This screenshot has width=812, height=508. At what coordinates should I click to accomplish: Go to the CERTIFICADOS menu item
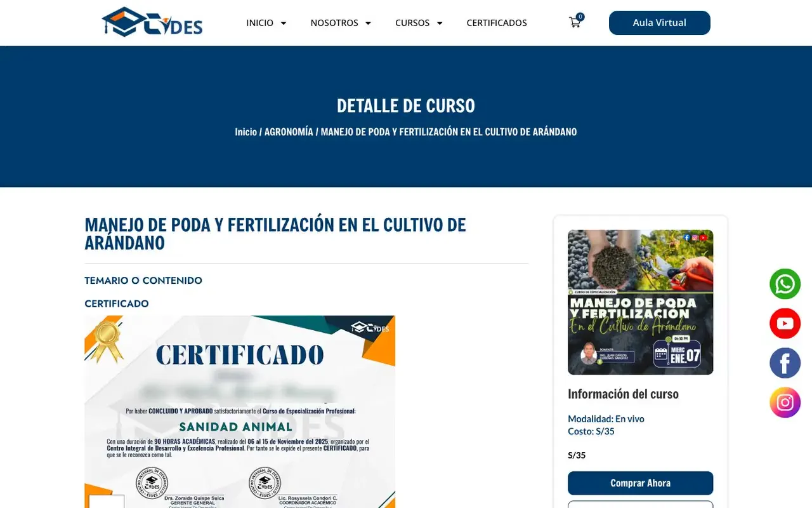tap(497, 23)
